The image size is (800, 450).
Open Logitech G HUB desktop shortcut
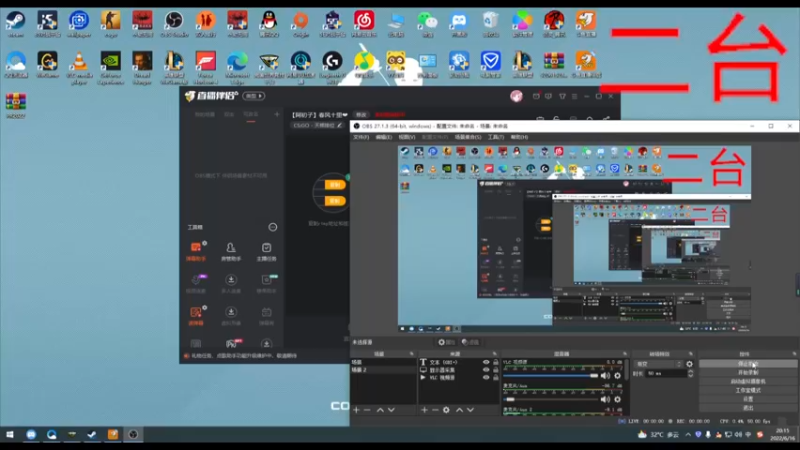coord(332,67)
